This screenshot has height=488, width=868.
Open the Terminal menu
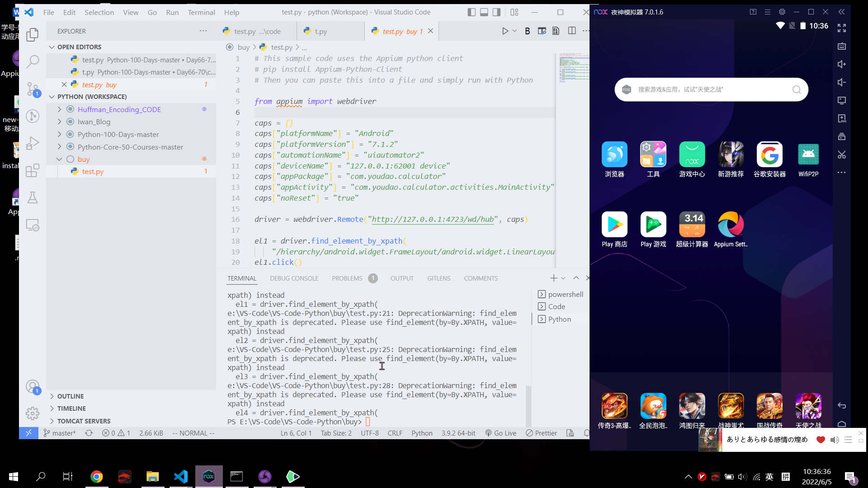pyautogui.click(x=201, y=12)
